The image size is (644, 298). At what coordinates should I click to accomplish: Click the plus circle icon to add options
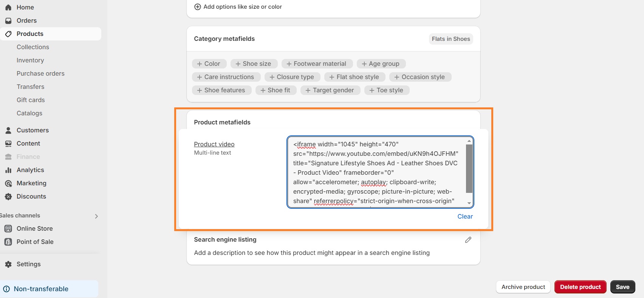(x=197, y=7)
